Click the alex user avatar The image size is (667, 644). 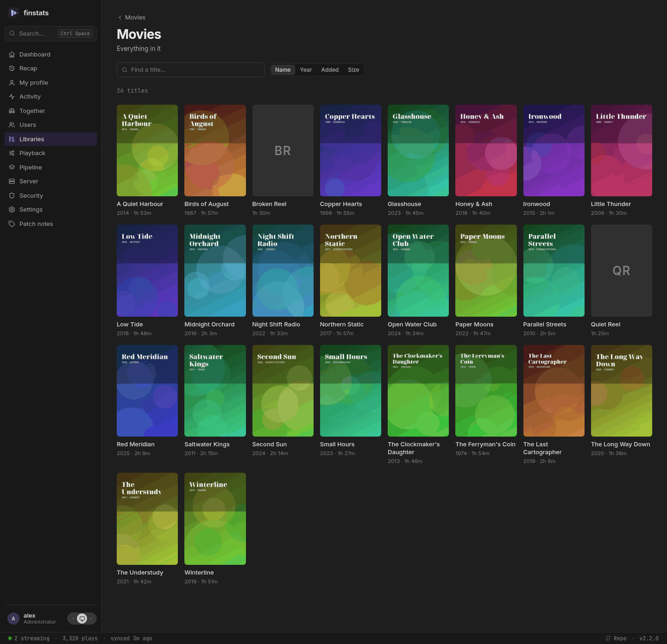13,619
